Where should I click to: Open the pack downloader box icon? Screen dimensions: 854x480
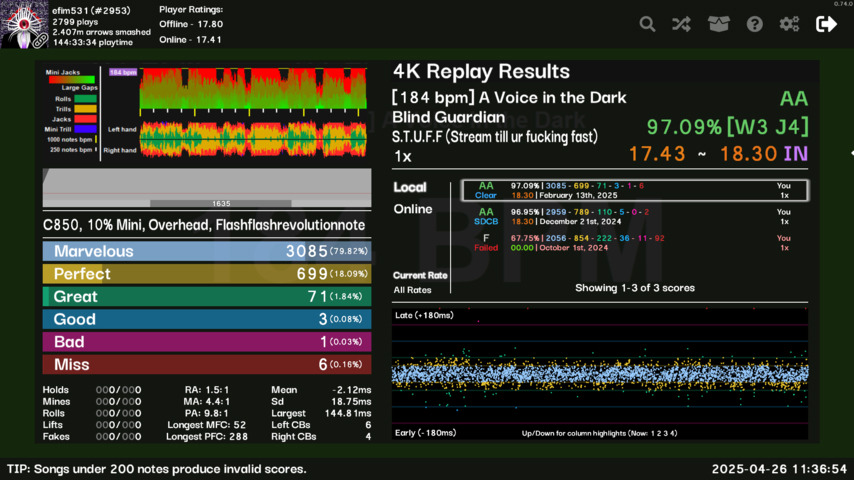[718, 24]
